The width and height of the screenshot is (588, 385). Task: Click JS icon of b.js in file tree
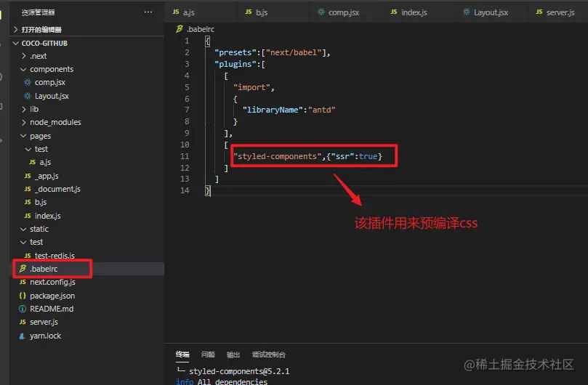[28, 202]
